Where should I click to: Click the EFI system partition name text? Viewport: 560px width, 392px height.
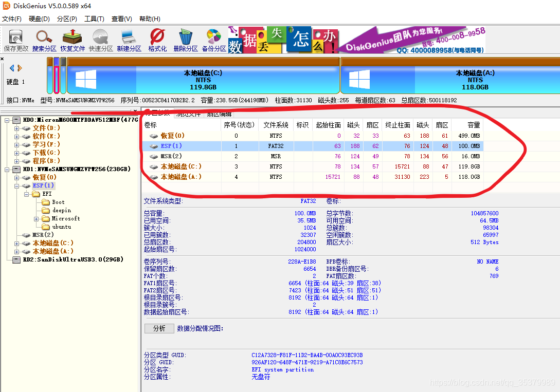[x=283, y=370]
